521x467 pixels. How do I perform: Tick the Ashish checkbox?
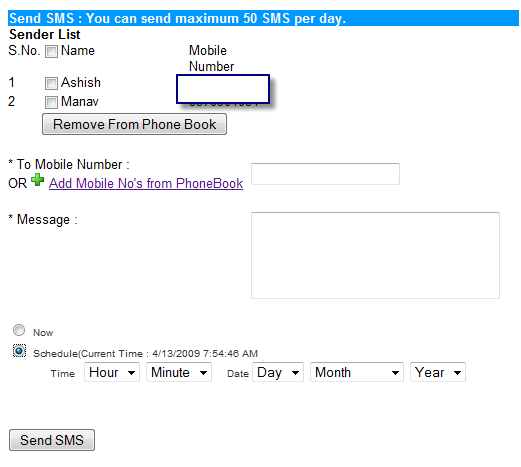pos(51,83)
